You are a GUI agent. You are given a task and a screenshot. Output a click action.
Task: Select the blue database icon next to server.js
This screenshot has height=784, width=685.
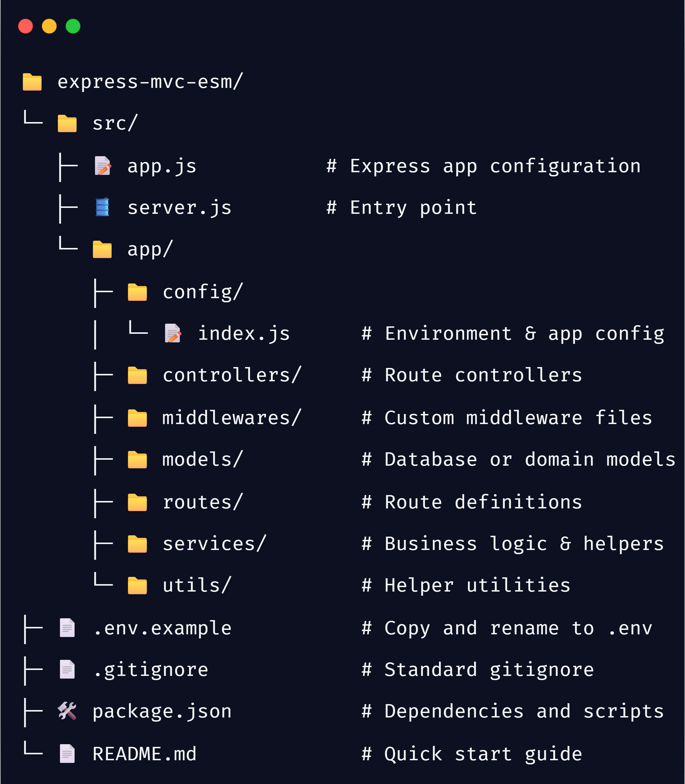click(102, 207)
